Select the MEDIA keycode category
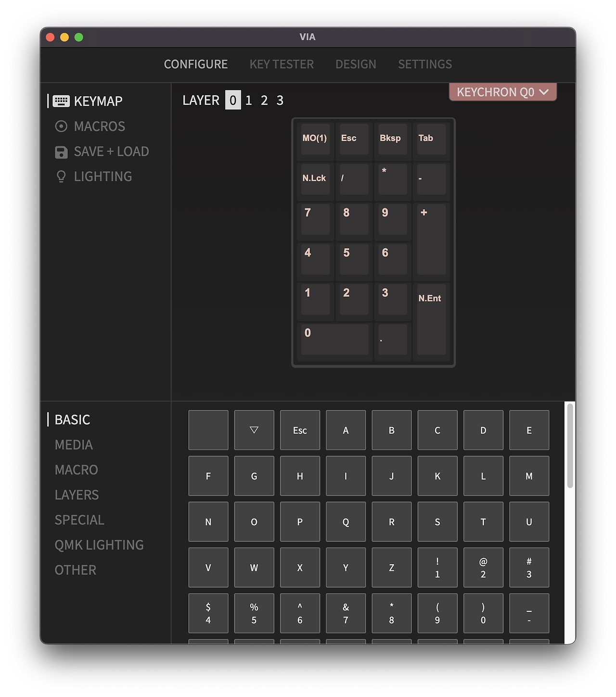This screenshot has height=697, width=616. tap(73, 445)
